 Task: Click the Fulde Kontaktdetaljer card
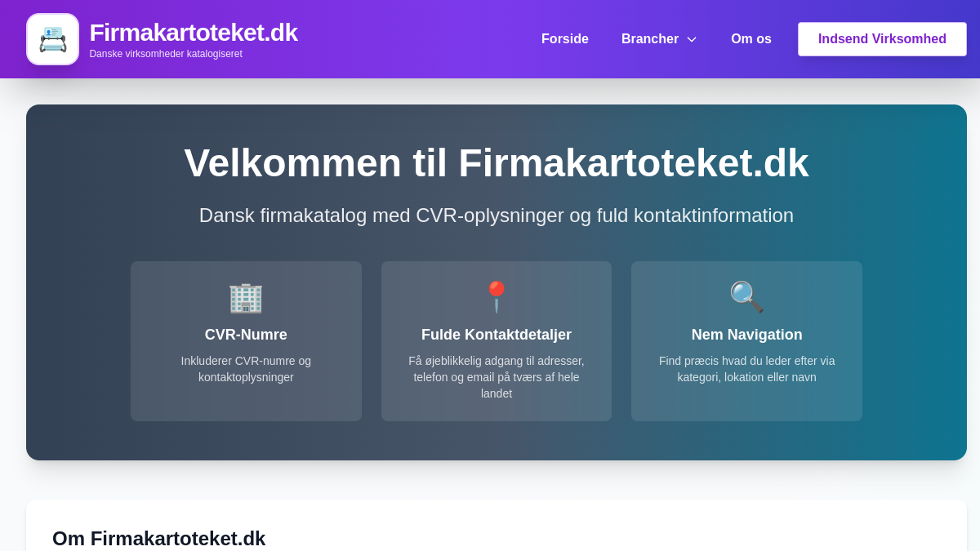click(496, 341)
